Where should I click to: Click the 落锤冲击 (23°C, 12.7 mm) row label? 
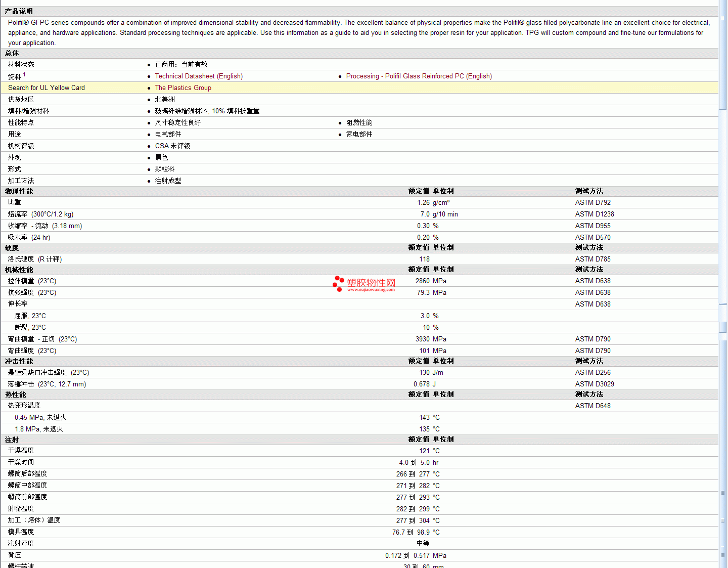[47, 384]
